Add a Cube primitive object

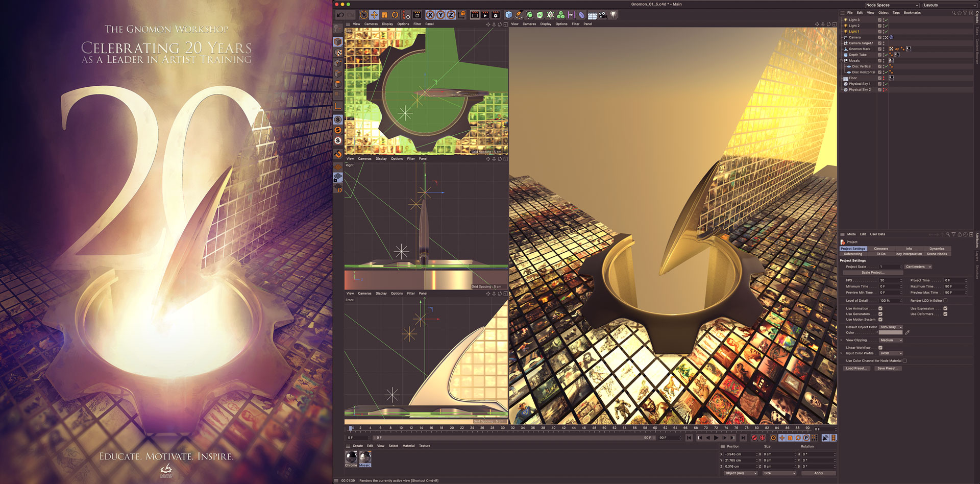coord(508,15)
